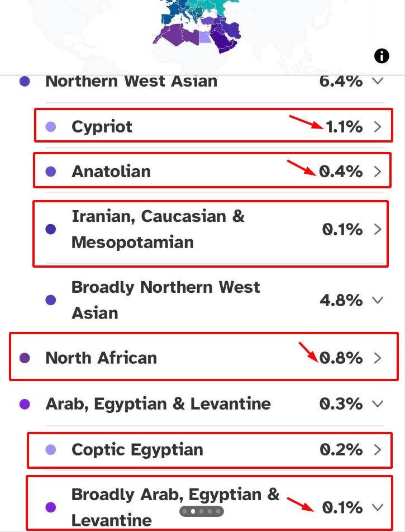
Task: Open Coptic Egyptian details chevron
Action: click(x=378, y=449)
